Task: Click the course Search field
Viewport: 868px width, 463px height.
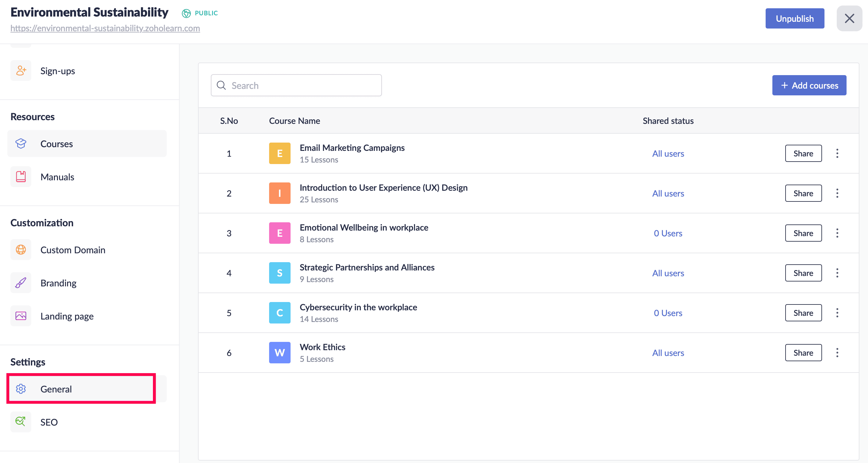Action: tap(296, 85)
